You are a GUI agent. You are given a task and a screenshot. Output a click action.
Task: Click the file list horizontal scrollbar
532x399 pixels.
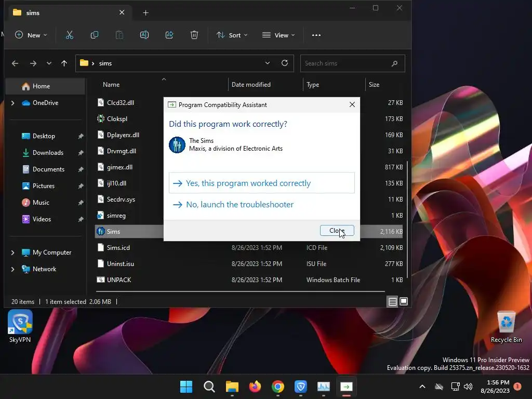(240, 291)
